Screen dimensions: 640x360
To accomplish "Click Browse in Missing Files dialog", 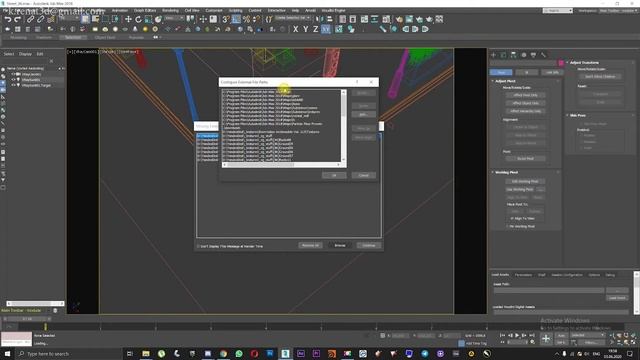I will pos(340,245).
